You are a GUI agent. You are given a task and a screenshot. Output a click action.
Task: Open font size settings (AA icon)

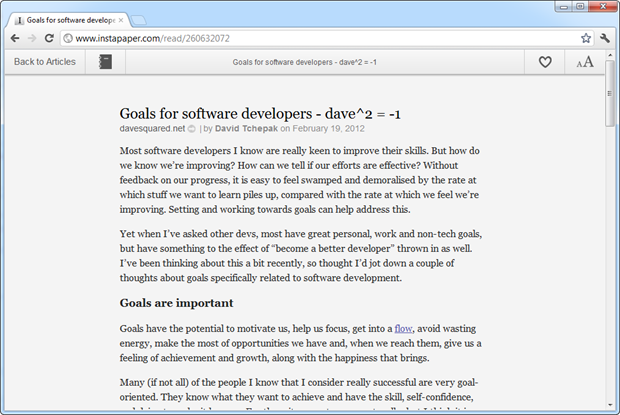pos(584,62)
